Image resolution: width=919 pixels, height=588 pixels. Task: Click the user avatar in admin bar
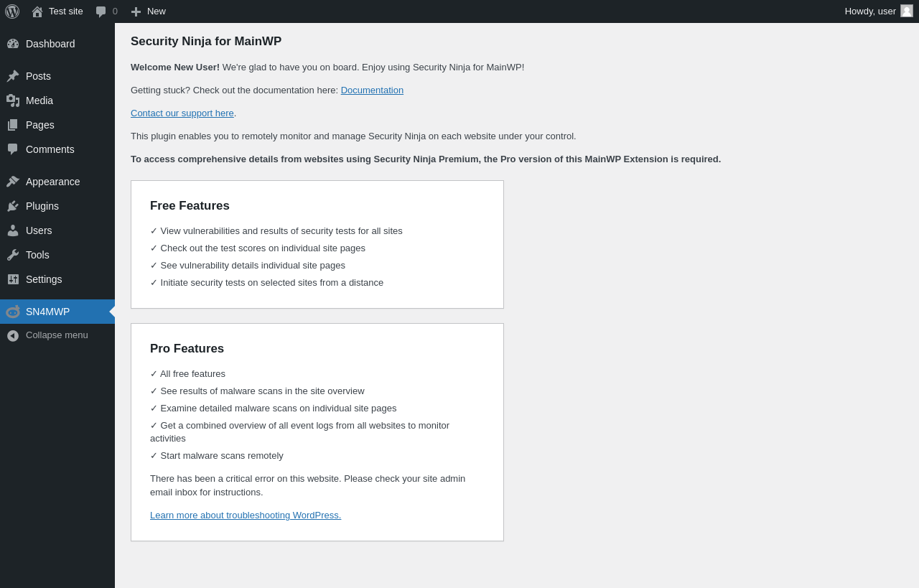(x=907, y=11)
